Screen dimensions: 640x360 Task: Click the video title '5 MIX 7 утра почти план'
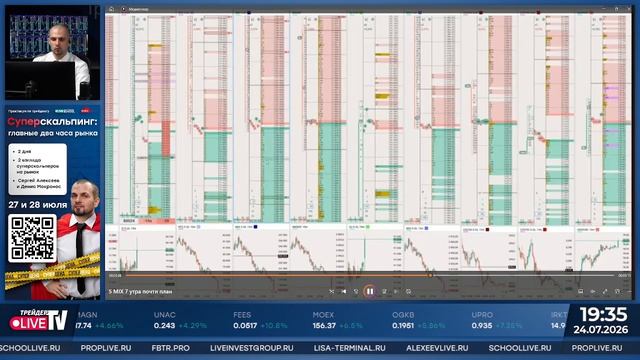click(140, 292)
